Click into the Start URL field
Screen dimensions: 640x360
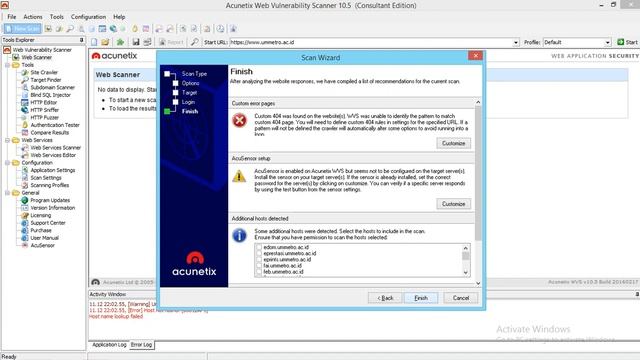click(371, 42)
